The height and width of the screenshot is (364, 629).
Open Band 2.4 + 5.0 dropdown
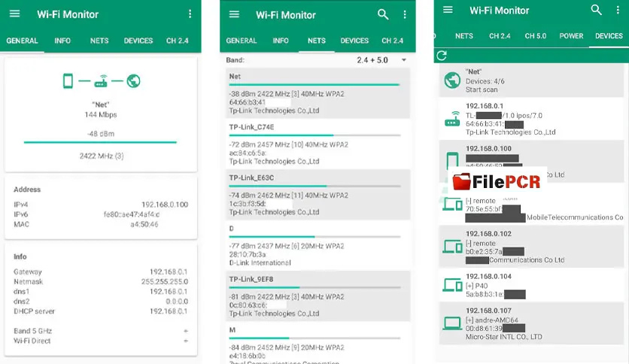(381, 60)
